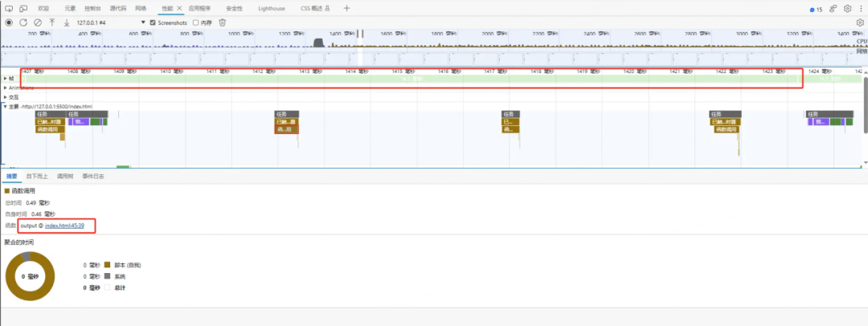Toggle the Screenshots checkbox

[153, 22]
